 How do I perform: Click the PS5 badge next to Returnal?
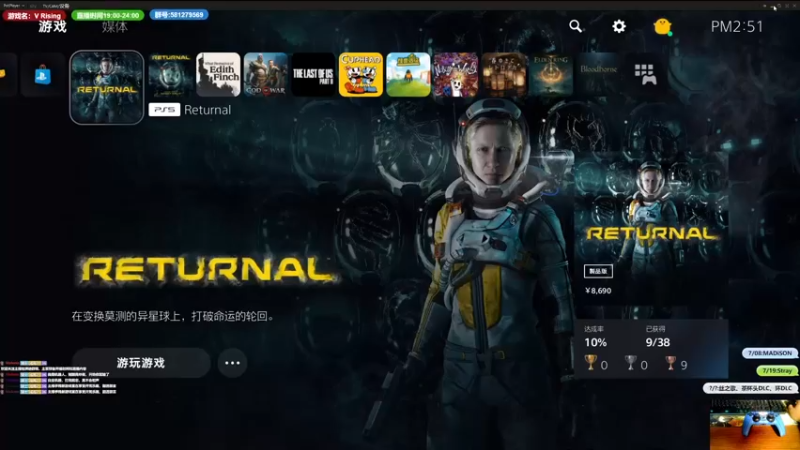tap(164, 110)
